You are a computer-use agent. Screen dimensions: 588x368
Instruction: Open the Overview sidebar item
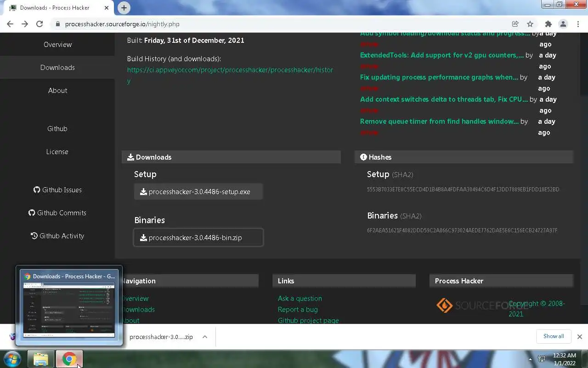[x=57, y=45]
